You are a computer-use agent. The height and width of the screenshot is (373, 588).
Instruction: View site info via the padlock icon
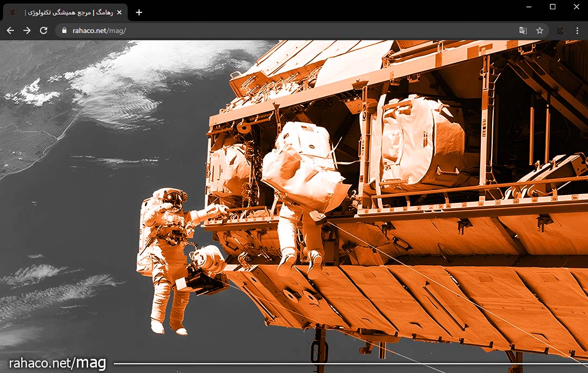[64, 30]
